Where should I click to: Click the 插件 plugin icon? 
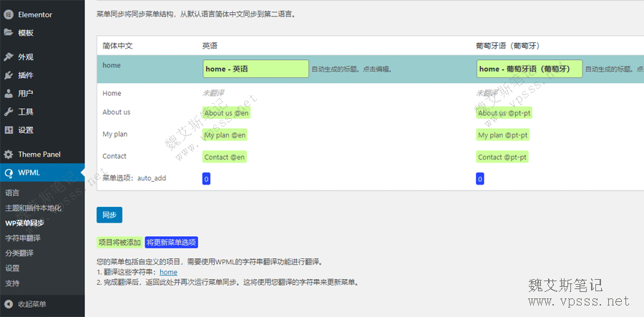click(x=9, y=75)
